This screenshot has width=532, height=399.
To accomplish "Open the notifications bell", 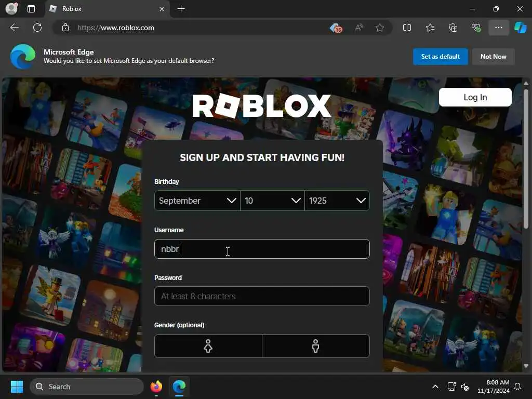I will pyautogui.click(x=518, y=387).
